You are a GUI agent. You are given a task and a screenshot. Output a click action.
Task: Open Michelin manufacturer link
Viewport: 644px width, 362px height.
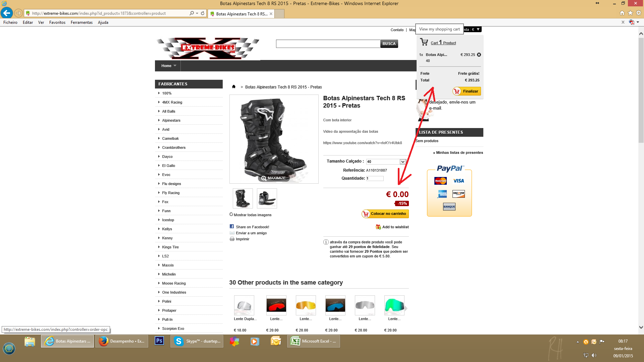(x=169, y=274)
